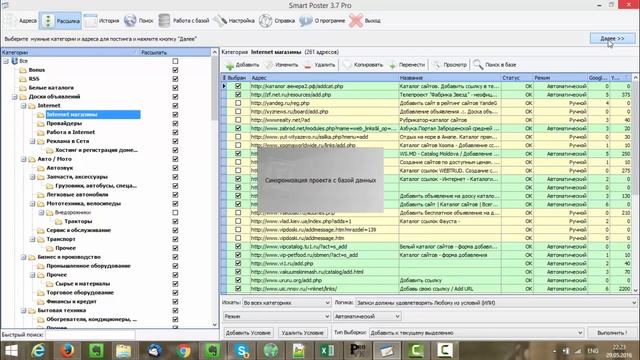Open Windows Start button
Viewport: 640px width, 360px height.
point(11,351)
